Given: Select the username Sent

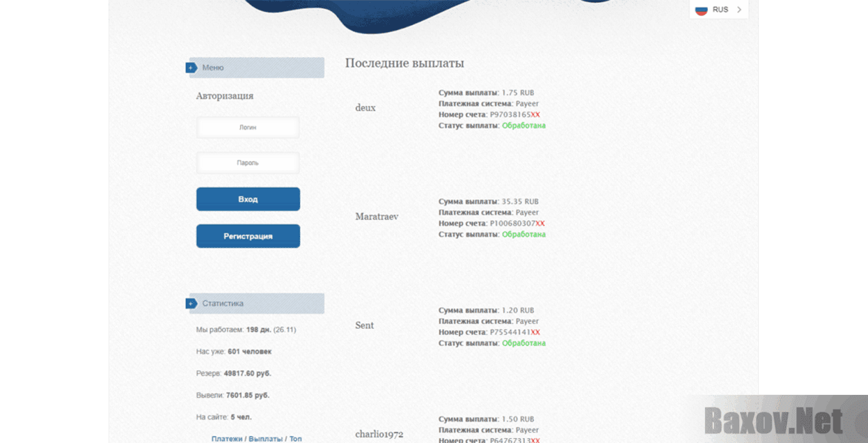Looking at the screenshot, I should pyautogui.click(x=365, y=325).
